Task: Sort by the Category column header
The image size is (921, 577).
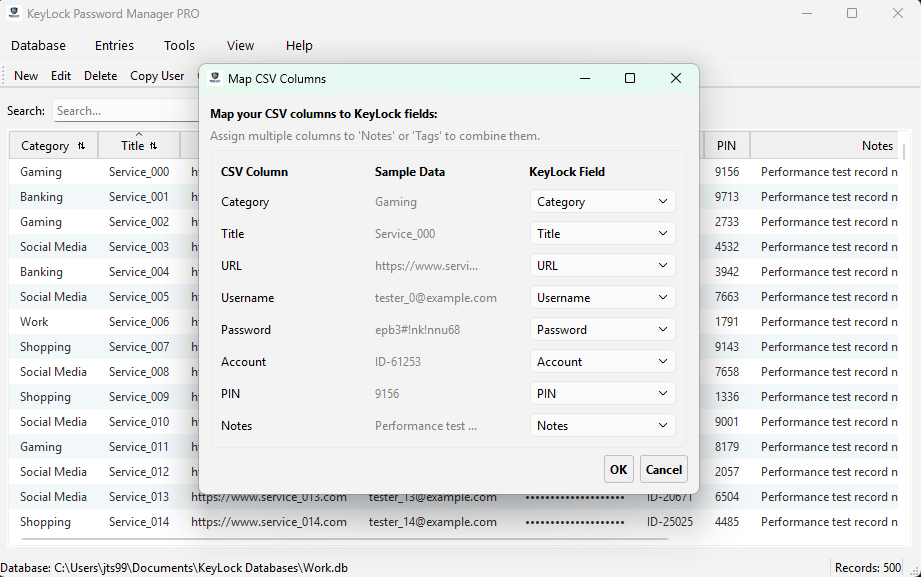Action: click(x=53, y=146)
